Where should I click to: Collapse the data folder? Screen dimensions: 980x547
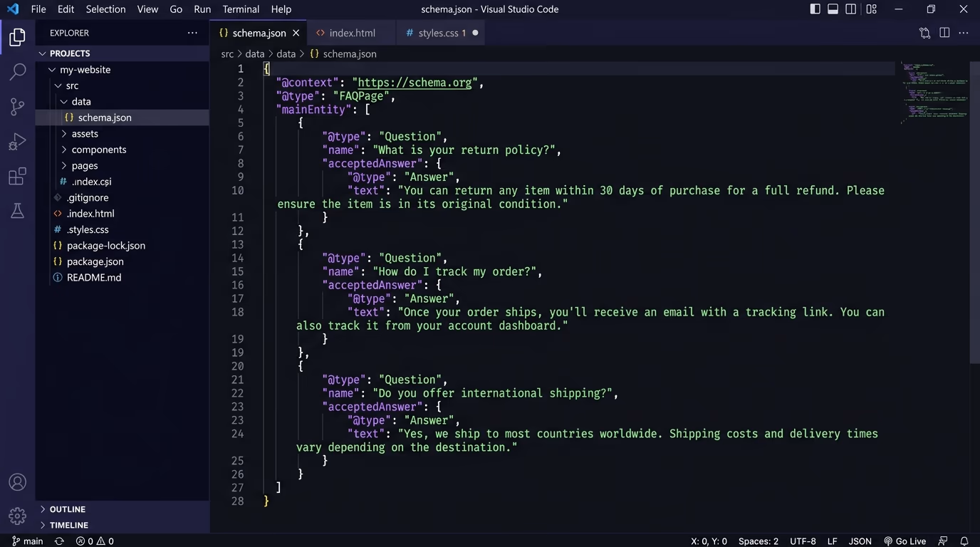click(123, 102)
